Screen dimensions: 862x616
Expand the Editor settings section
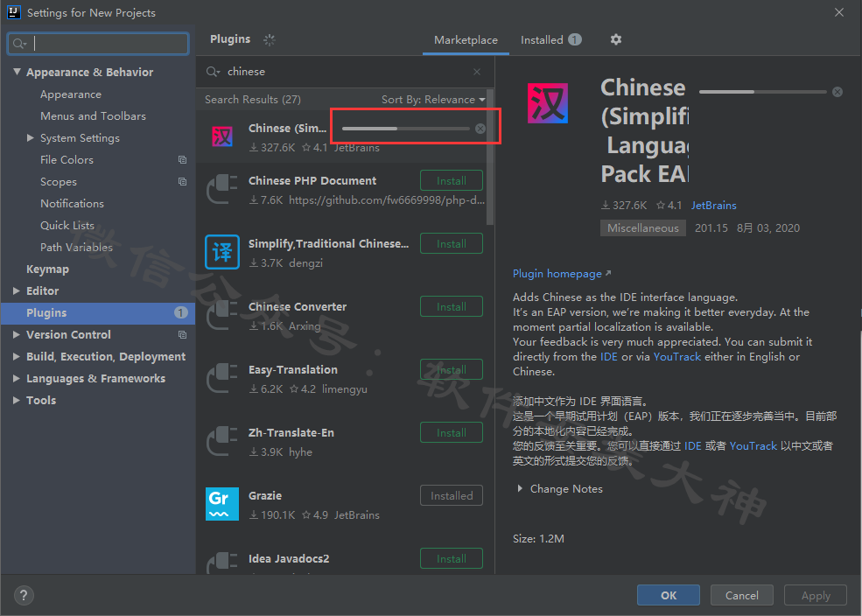[17, 290]
